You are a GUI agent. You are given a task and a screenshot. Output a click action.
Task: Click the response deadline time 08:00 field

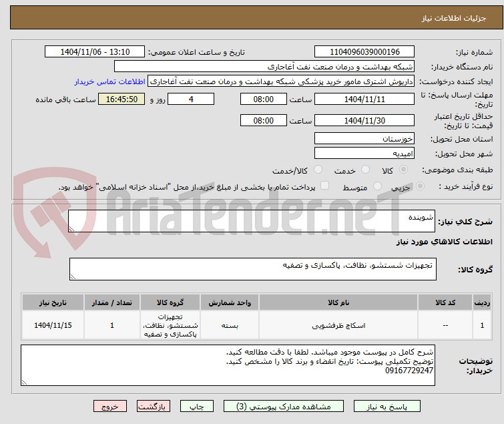click(264, 99)
